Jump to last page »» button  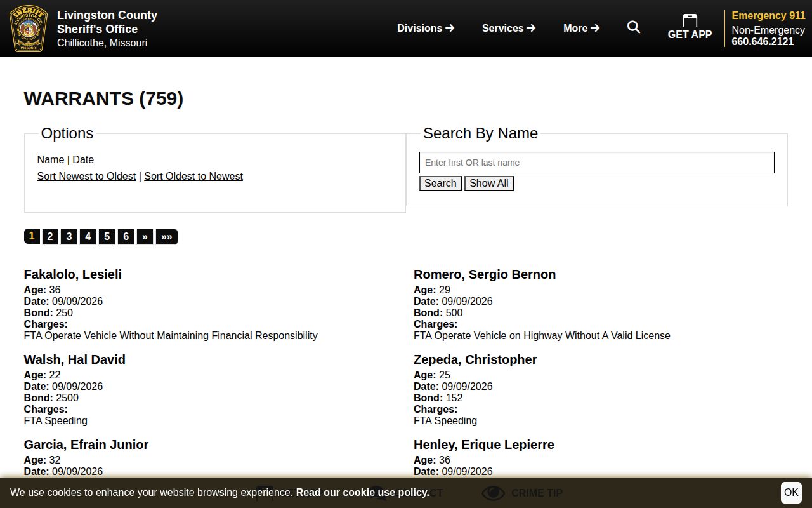(x=167, y=237)
